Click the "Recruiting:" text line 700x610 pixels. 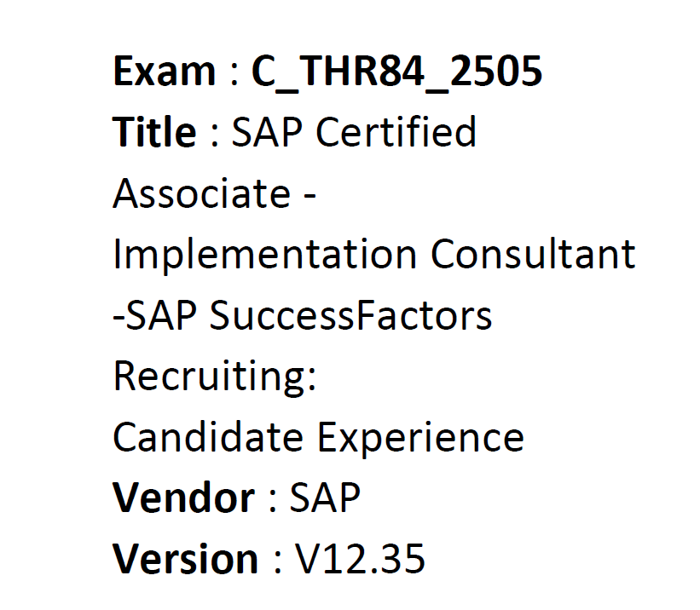tap(215, 377)
